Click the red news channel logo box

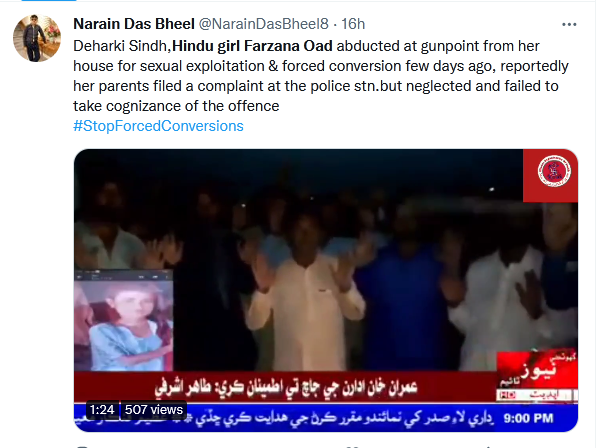pos(537,376)
